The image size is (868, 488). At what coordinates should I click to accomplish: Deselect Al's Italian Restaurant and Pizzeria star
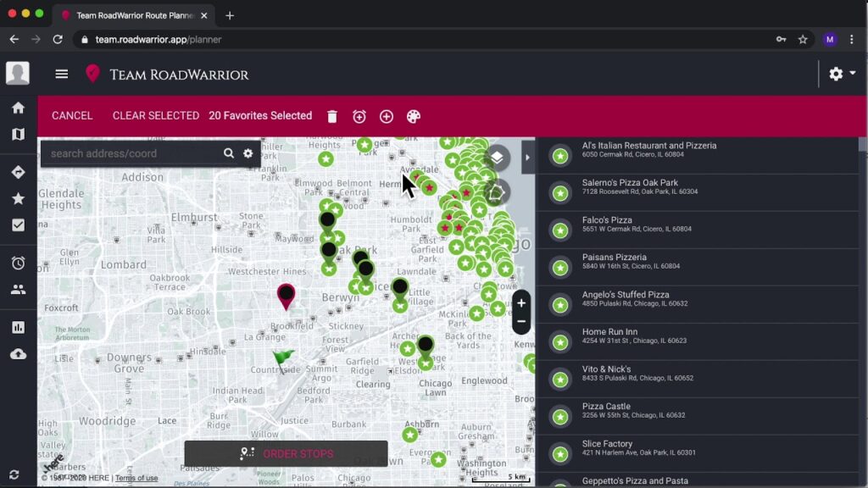point(560,156)
